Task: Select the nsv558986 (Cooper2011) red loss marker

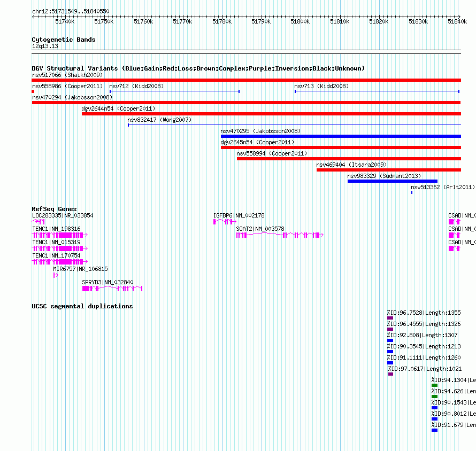Action: point(33,91)
